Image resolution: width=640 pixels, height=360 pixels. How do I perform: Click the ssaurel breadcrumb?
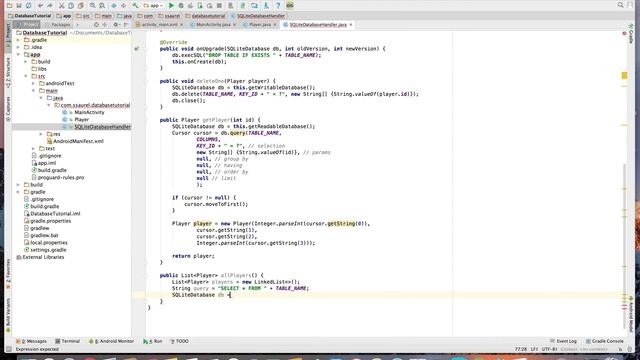click(169, 16)
